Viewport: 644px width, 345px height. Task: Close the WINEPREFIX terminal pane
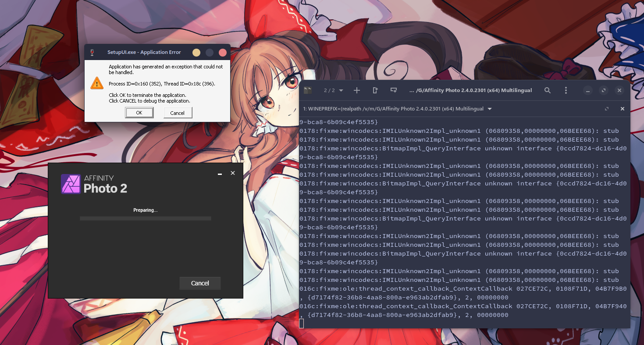pyautogui.click(x=622, y=109)
